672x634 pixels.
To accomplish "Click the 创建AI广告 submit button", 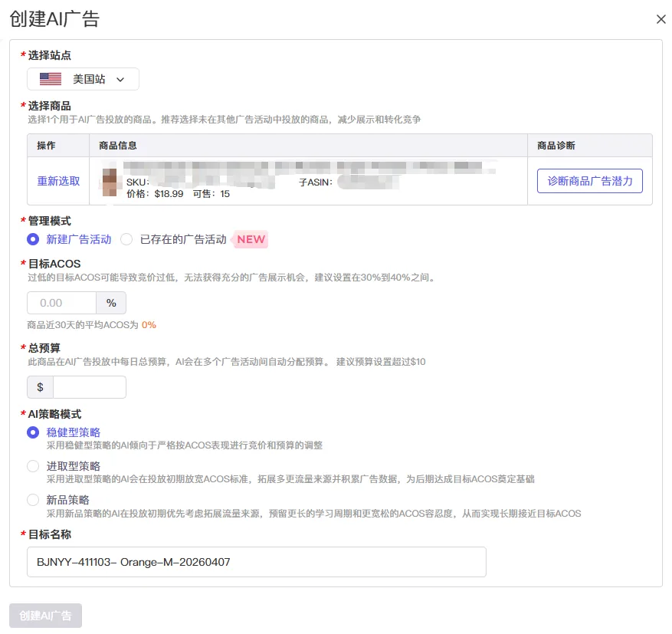I will [x=45, y=616].
